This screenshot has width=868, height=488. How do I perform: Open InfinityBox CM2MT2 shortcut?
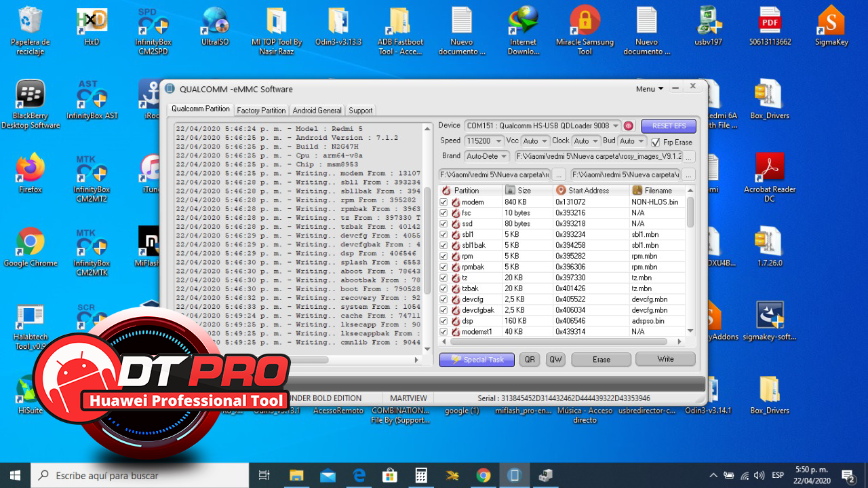pos(92,179)
